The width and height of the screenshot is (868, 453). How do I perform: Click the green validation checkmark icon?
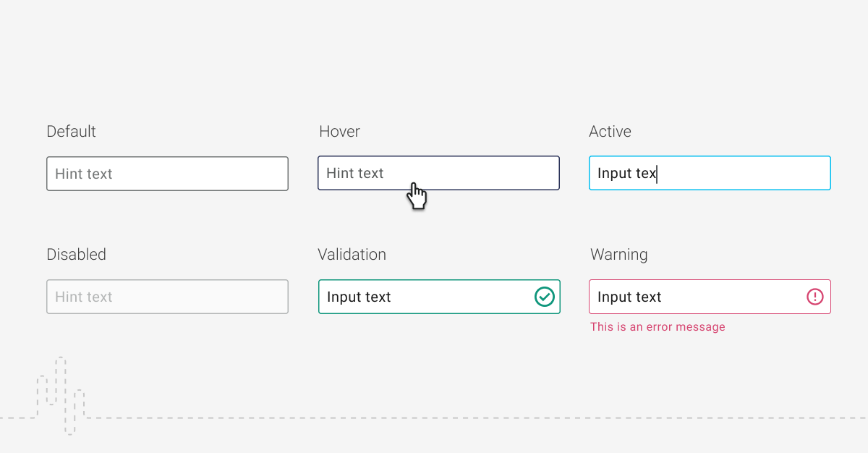[x=544, y=297]
